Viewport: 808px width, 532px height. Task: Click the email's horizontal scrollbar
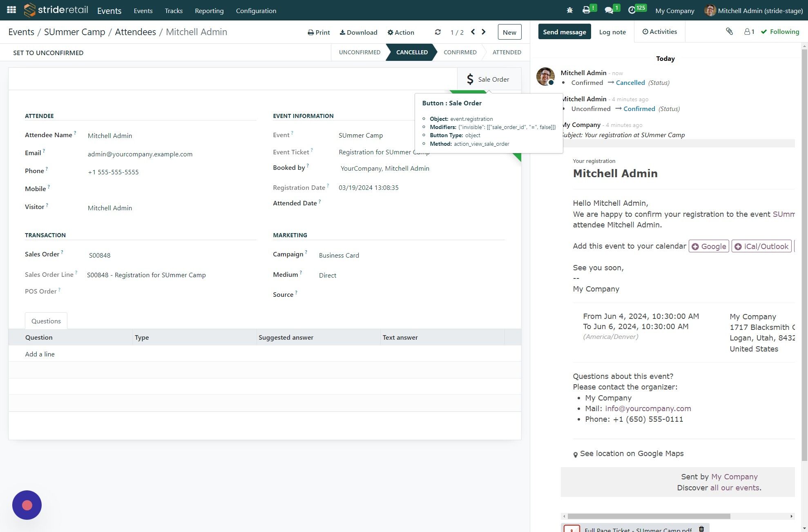click(x=648, y=516)
